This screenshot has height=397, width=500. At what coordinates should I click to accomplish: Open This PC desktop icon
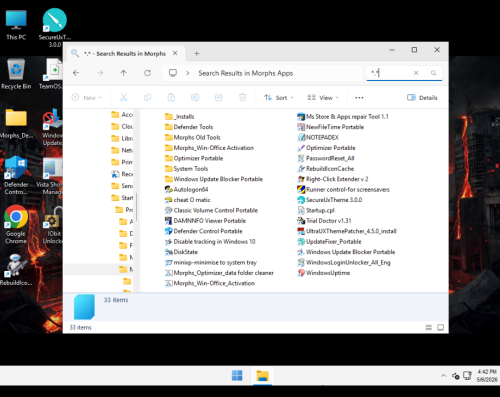[x=16, y=25]
